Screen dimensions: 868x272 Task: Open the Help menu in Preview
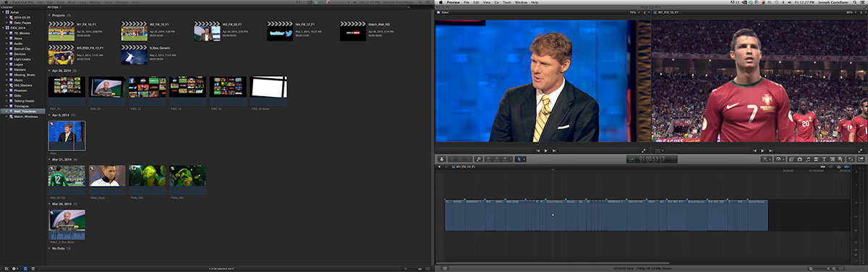click(535, 2)
